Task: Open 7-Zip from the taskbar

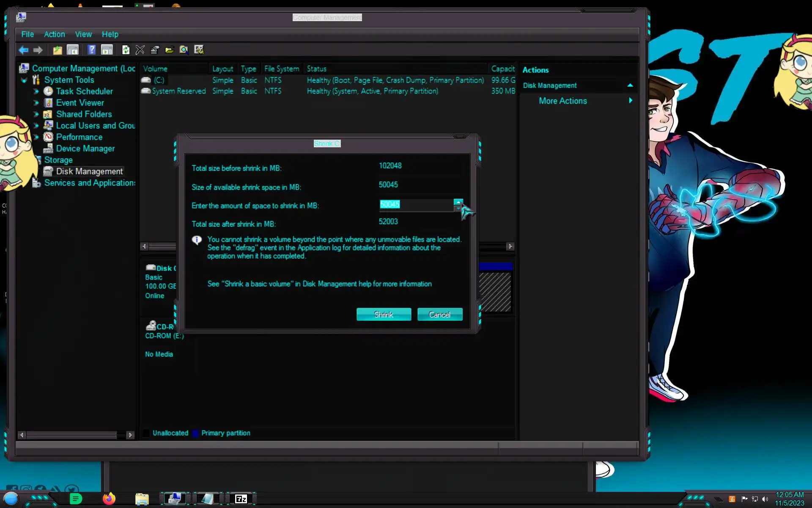Action: coord(241,499)
